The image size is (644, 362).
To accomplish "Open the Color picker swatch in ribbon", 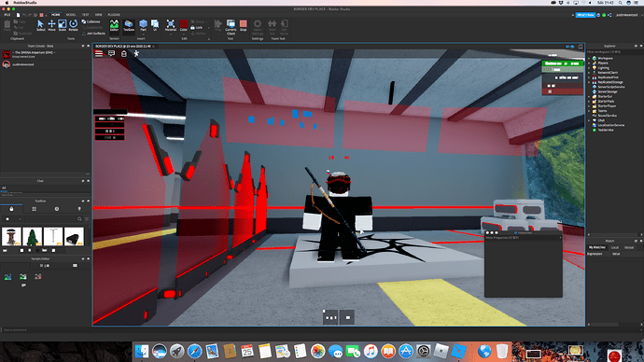I will pyautogui.click(x=183, y=25).
